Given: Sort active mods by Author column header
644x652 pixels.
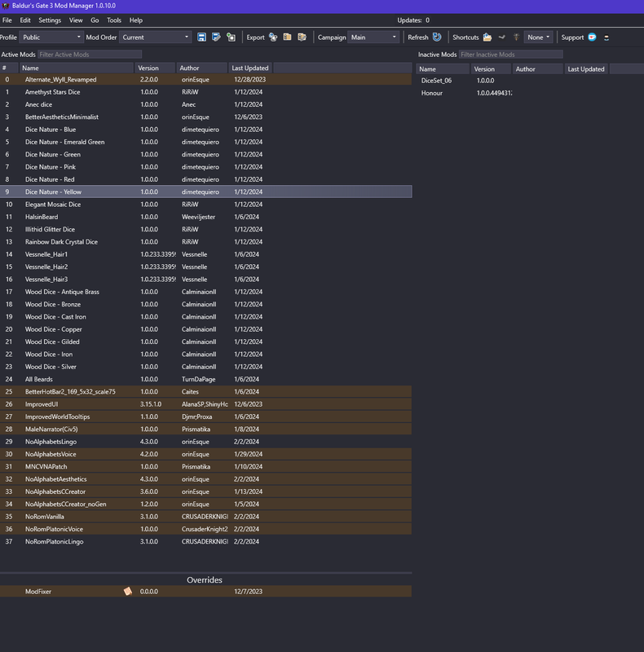Looking at the screenshot, I should click(x=202, y=68).
